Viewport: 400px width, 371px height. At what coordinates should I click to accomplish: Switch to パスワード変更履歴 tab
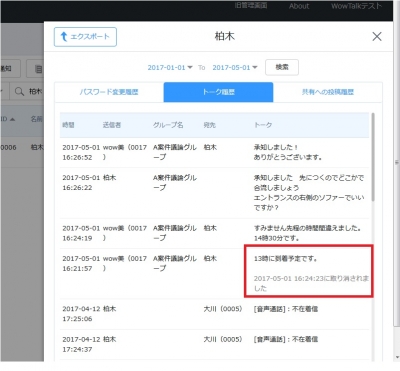tap(109, 92)
